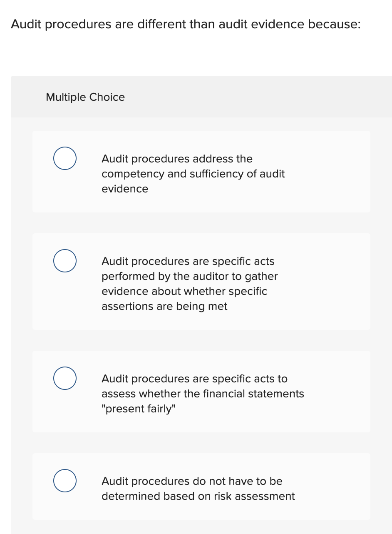Screen dimensions: 392x534
Task: Select the radio button for the risk assessment answer
Action: pos(65,481)
